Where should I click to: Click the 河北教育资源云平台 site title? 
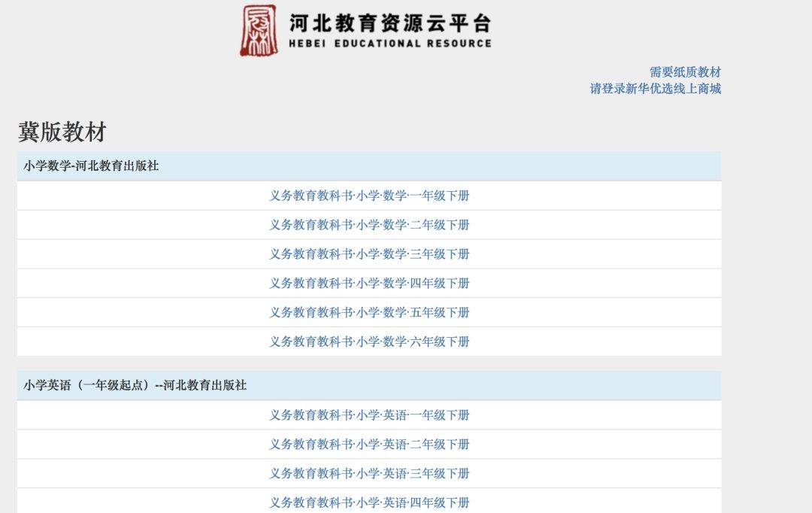pyautogui.click(x=389, y=23)
